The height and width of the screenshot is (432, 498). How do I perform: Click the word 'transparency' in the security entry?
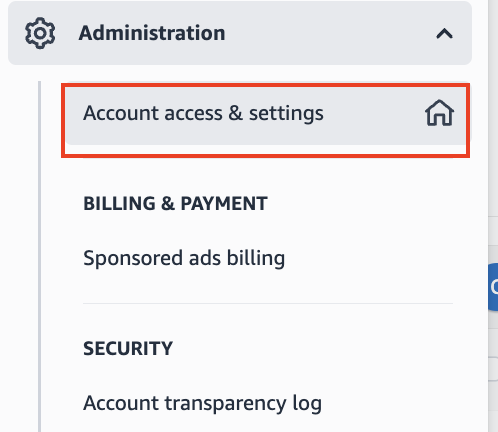tap(225, 404)
